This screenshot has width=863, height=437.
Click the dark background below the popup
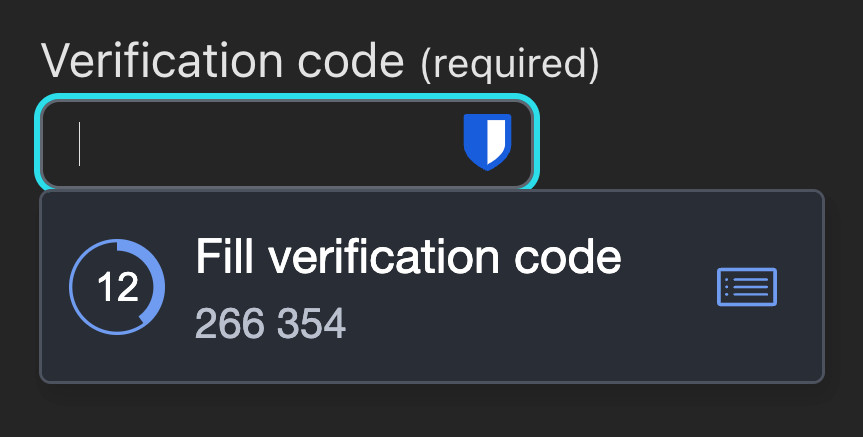coord(430,412)
